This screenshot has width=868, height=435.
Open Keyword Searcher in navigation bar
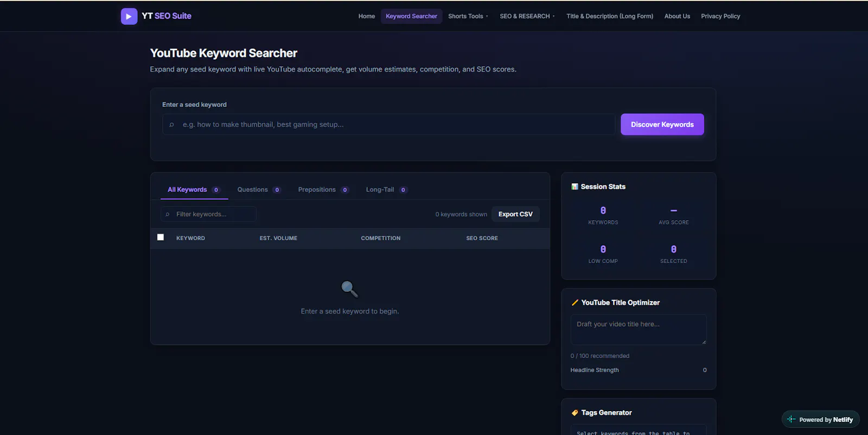pos(411,16)
